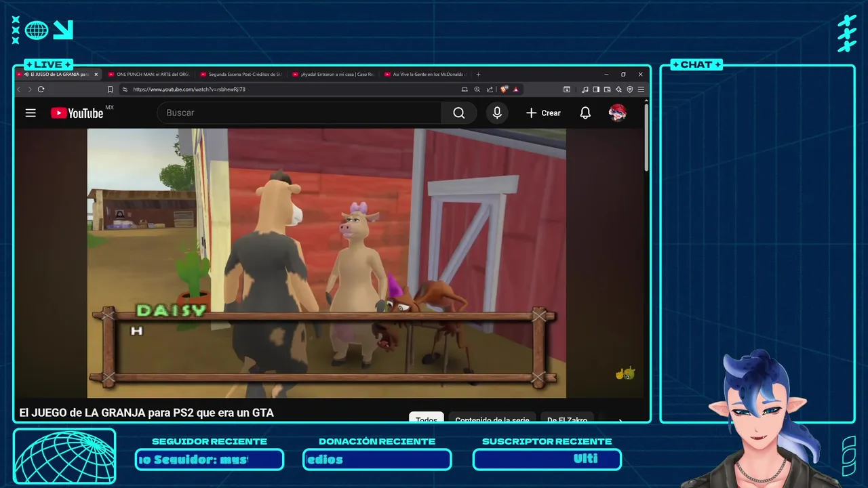Image resolution: width=868 pixels, height=488 pixels.
Task: Open the Crear upload menu
Action: pyautogui.click(x=543, y=113)
